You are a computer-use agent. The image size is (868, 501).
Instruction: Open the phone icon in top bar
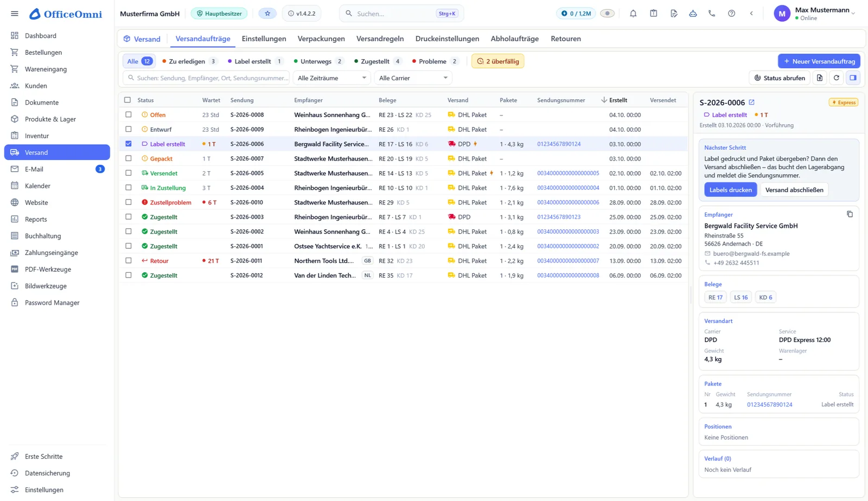712,14
